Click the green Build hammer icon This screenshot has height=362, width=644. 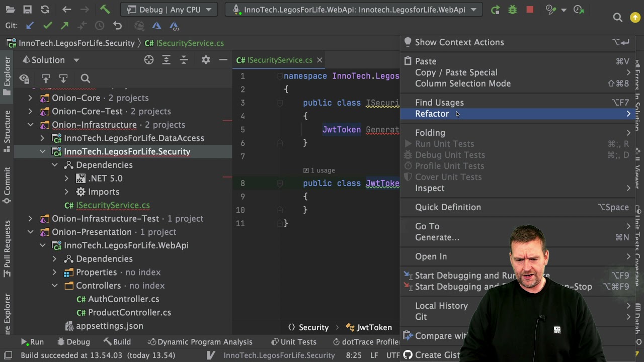click(105, 10)
